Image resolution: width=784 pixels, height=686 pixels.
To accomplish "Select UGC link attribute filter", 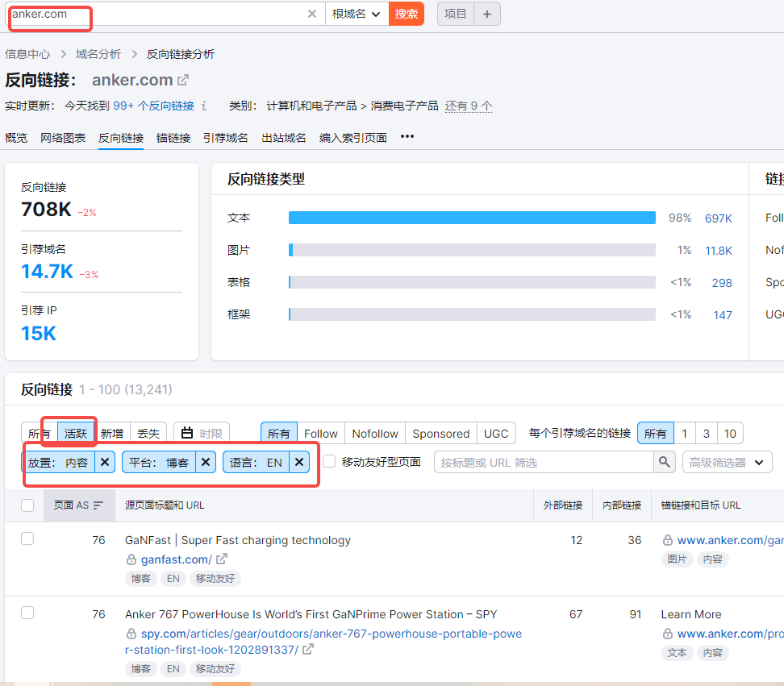I will 496,433.
